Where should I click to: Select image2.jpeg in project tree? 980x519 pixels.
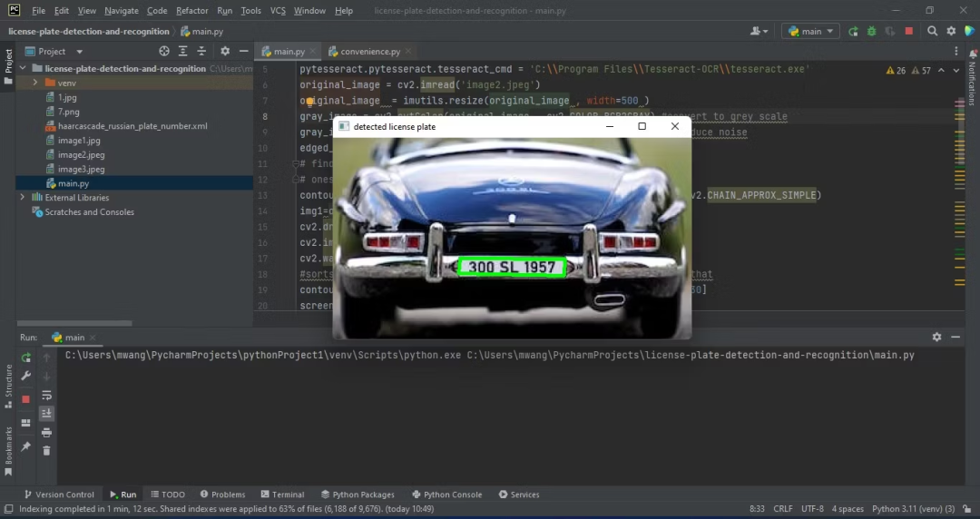(82, 155)
